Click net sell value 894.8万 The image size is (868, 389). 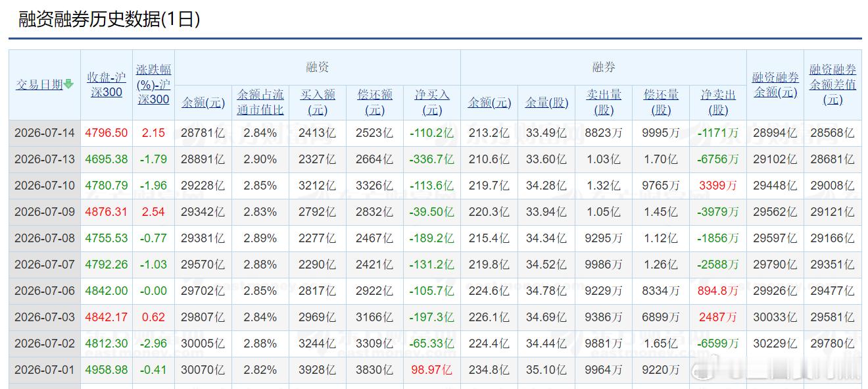(x=718, y=291)
